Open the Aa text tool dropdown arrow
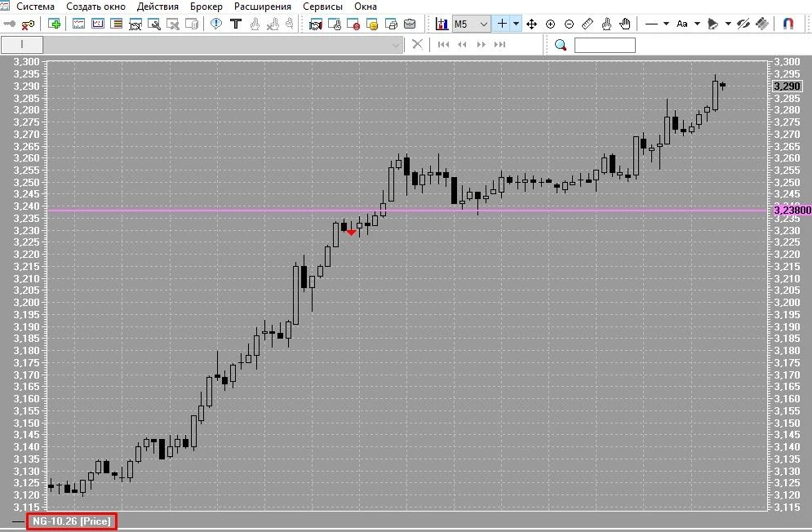Image resolution: width=812 pixels, height=532 pixels. point(697,24)
